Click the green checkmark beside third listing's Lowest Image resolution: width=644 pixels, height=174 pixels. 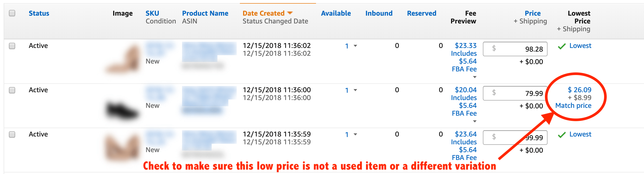pyautogui.click(x=562, y=134)
